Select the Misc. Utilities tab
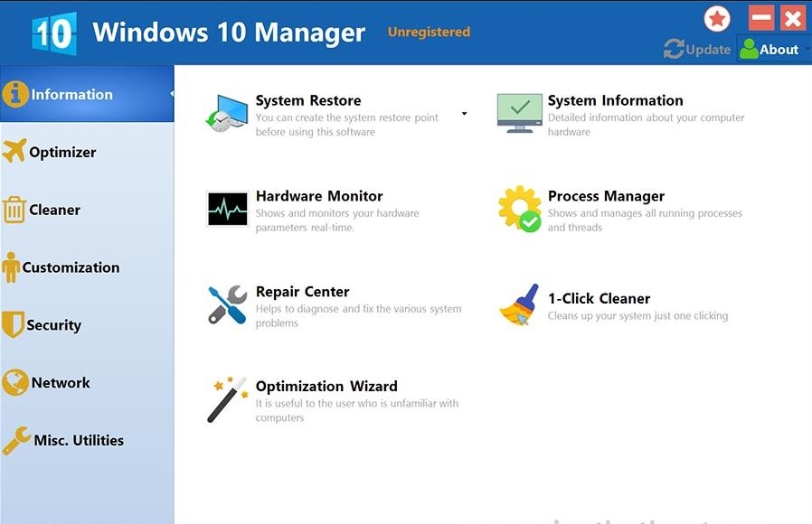Viewport: 812px width, 524px height. click(x=87, y=440)
